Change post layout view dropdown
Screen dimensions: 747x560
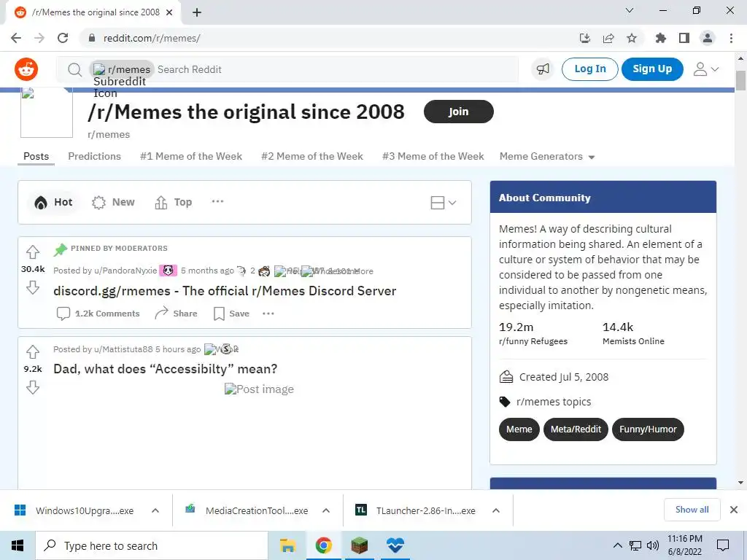(444, 203)
